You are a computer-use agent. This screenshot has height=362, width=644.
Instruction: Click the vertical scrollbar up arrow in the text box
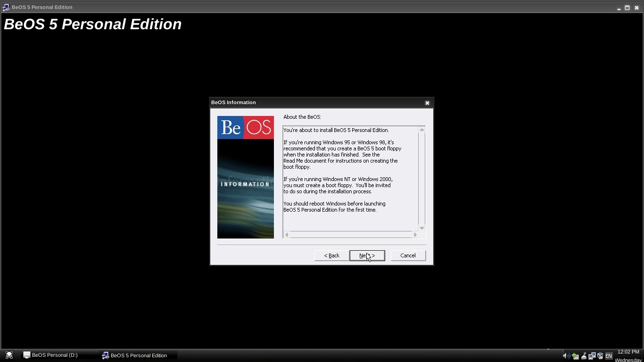pyautogui.click(x=421, y=130)
